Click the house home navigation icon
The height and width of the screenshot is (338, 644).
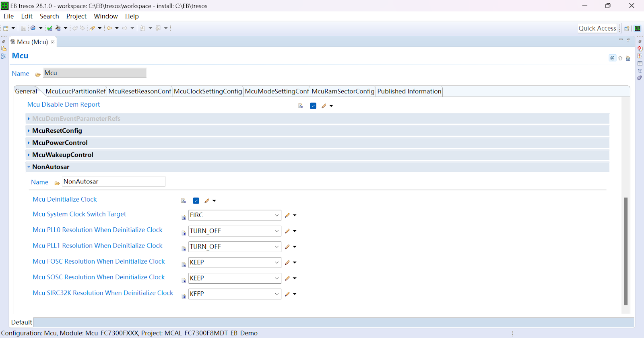tap(628, 58)
